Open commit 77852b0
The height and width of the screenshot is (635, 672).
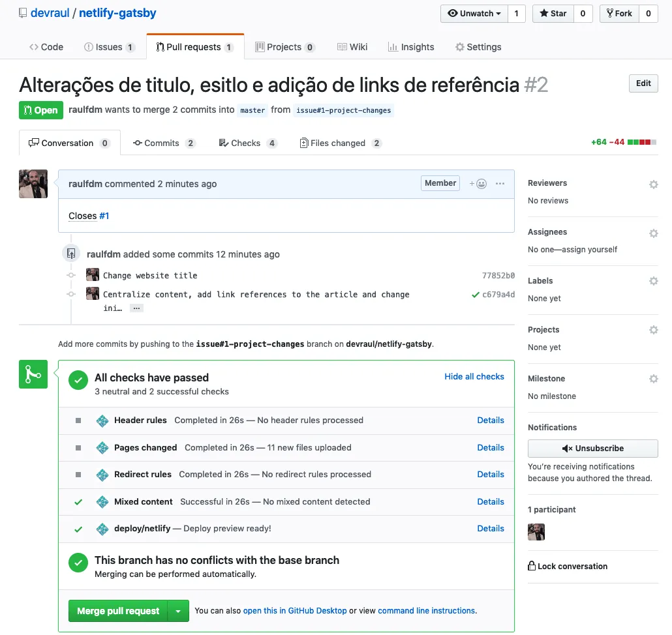[498, 275]
